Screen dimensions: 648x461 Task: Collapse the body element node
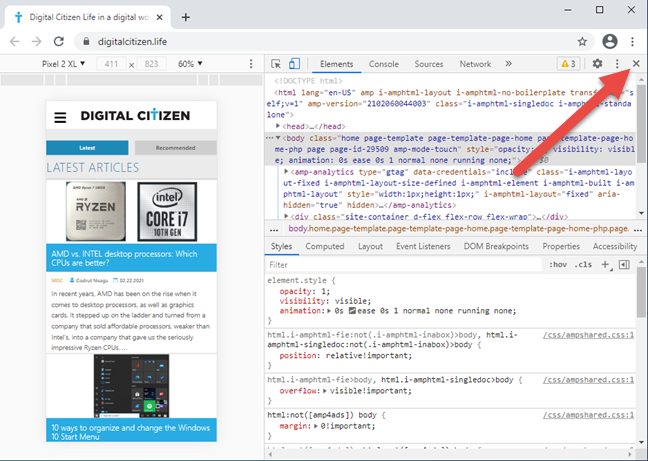[278, 138]
